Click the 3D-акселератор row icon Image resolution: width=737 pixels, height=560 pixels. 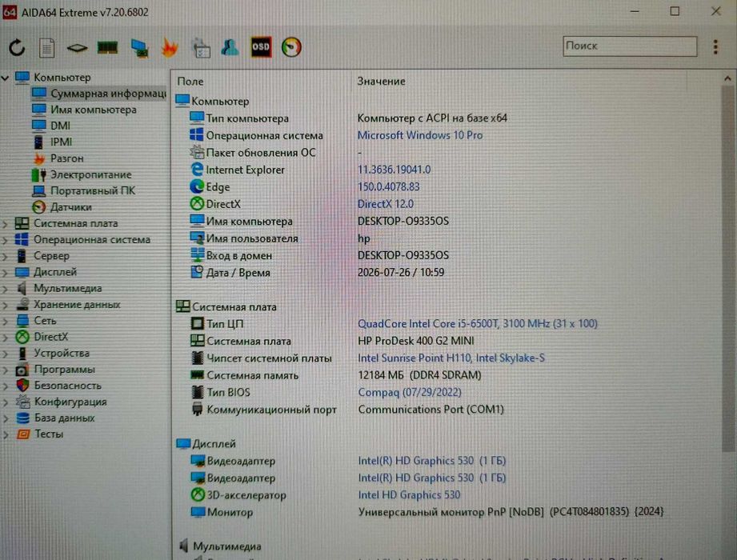[198, 494]
